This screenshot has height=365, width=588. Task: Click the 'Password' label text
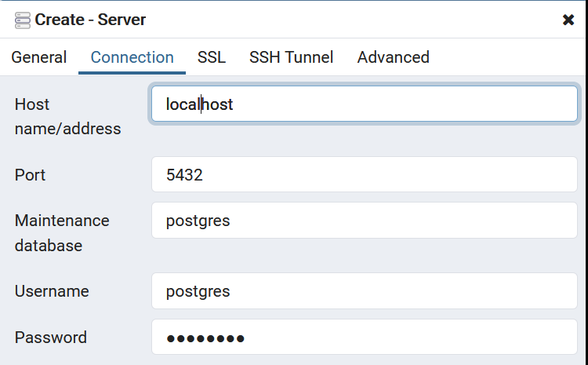coord(51,338)
